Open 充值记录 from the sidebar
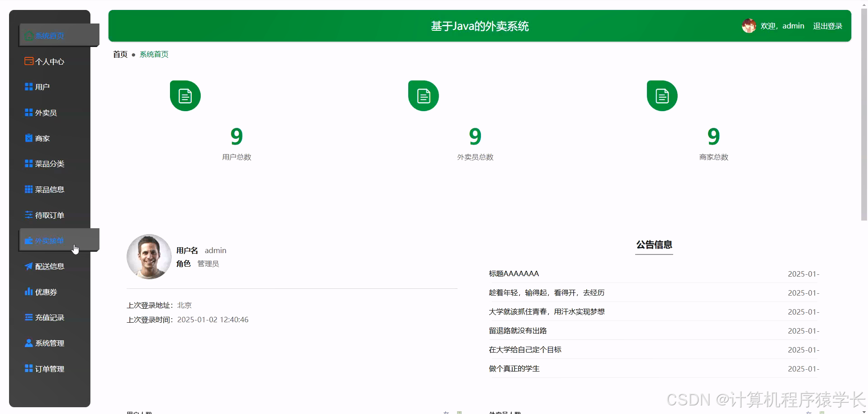This screenshot has height=414, width=868. pos(50,317)
